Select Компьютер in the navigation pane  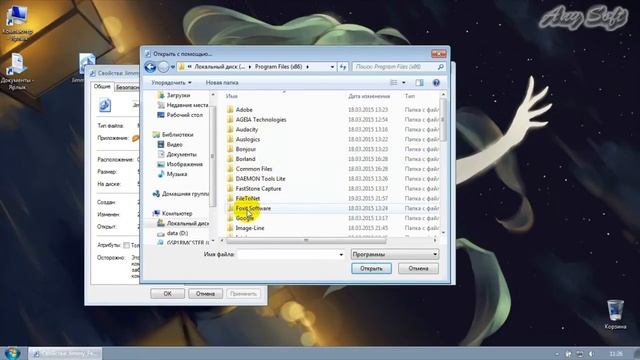tap(172, 213)
